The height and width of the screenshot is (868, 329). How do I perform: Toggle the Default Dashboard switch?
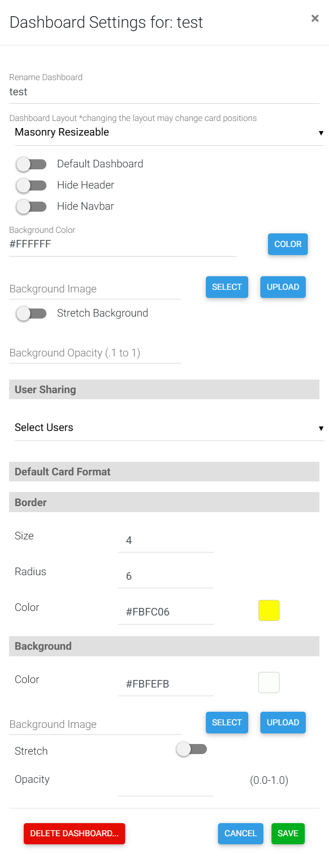click(x=31, y=164)
